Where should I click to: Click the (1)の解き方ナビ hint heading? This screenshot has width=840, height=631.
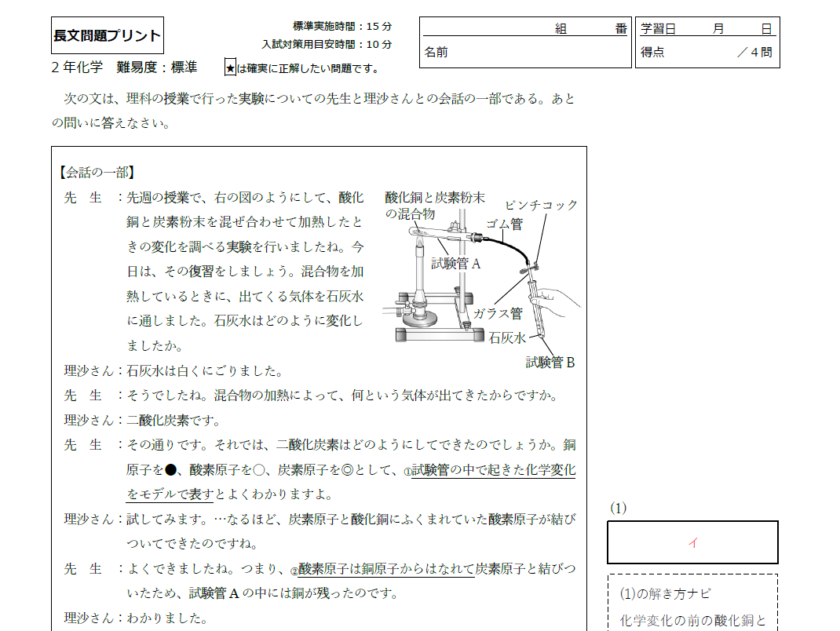click(666, 594)
